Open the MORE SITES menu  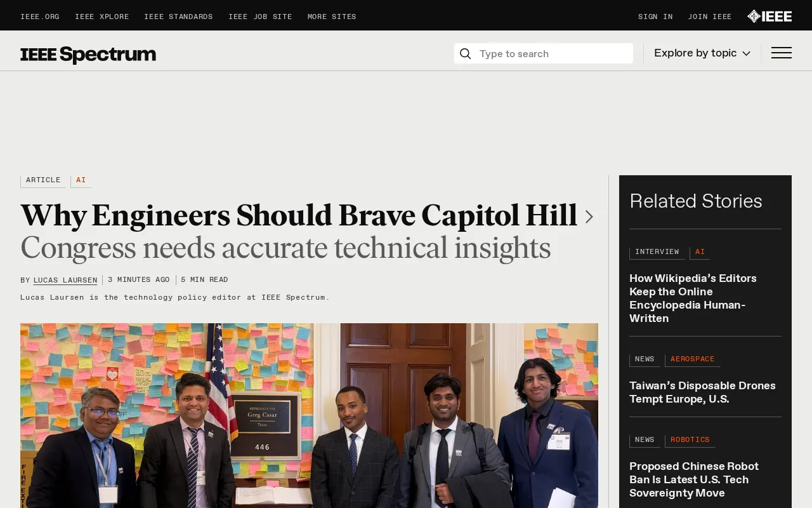coord(332,17)
